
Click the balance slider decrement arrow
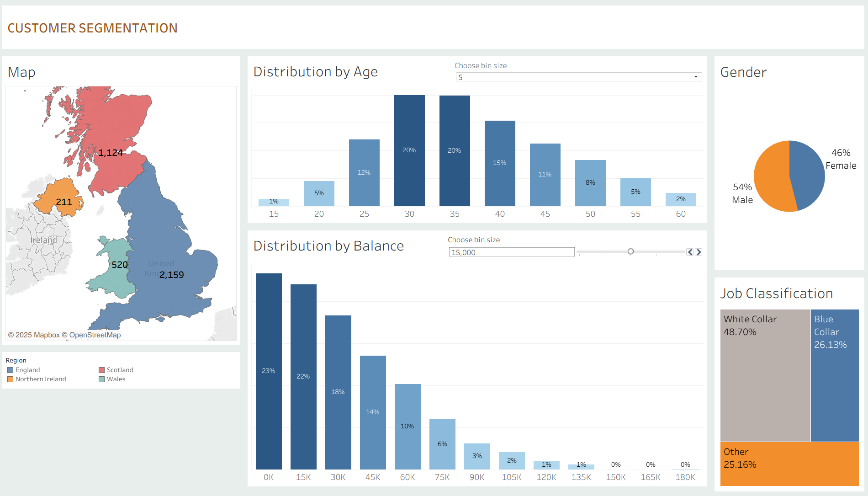point(690,252)
